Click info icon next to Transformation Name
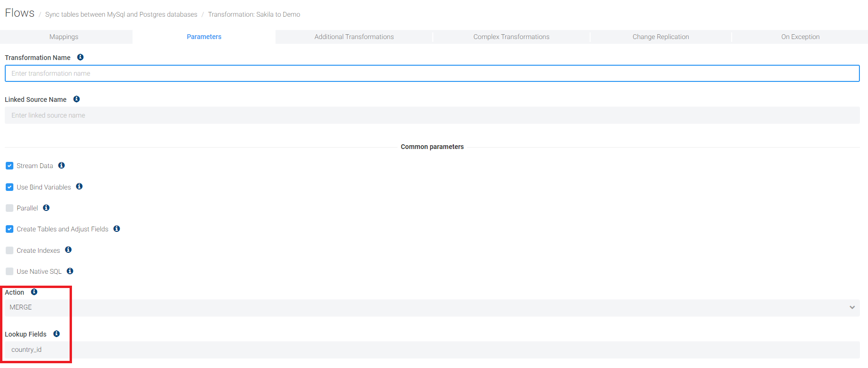868x368 pixels. coord(81,57)
